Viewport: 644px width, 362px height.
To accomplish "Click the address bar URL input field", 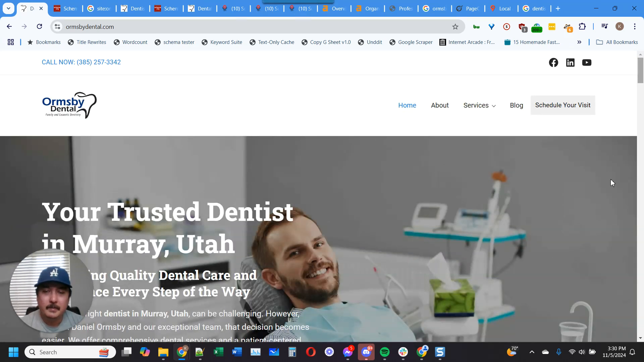I will (x=256, y=26).
